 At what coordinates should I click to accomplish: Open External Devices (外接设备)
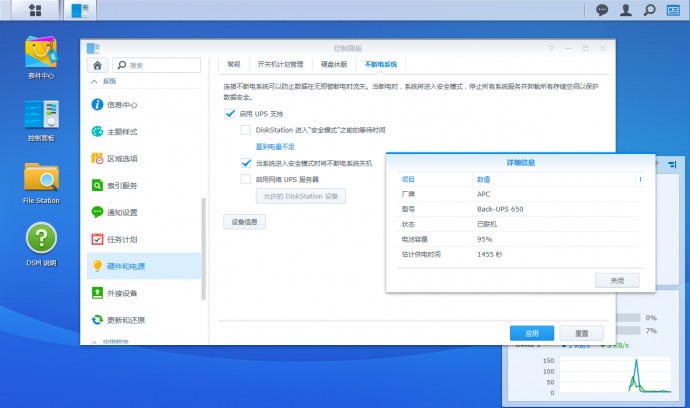144,293
